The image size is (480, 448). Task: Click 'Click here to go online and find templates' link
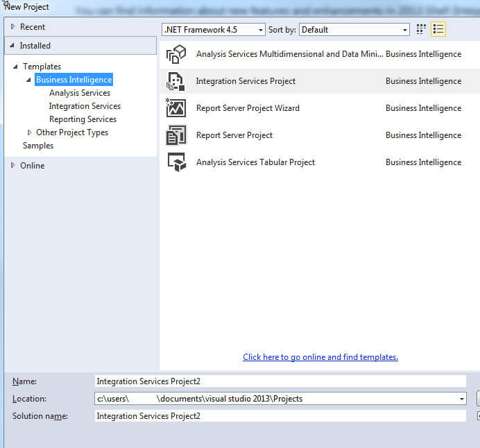pos(320,357)
